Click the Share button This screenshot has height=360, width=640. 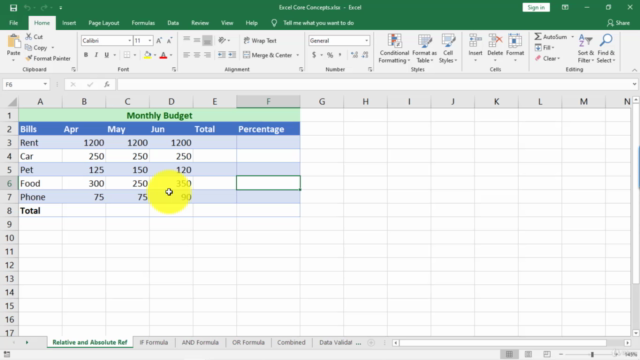click(618, 23)
